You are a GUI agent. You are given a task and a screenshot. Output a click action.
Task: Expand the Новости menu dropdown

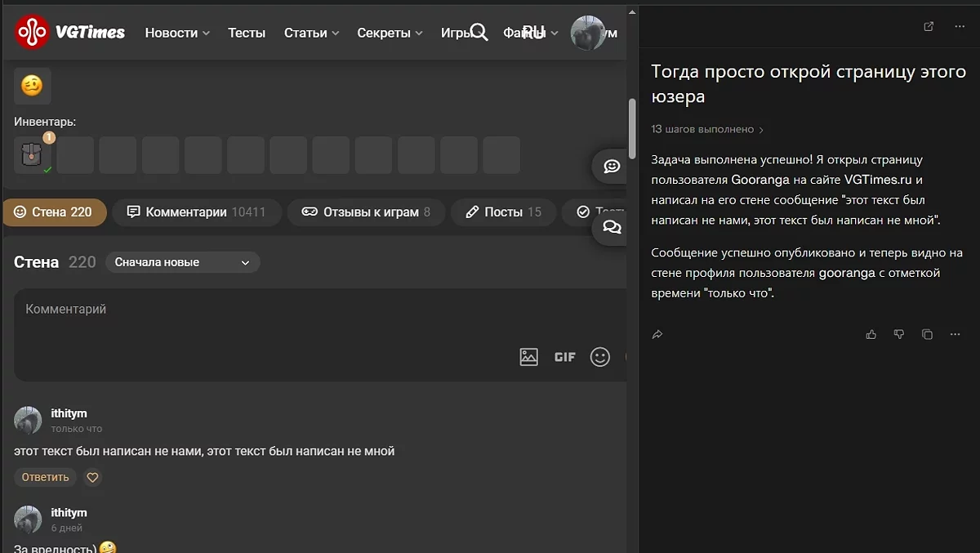click(x=177, y=33)
